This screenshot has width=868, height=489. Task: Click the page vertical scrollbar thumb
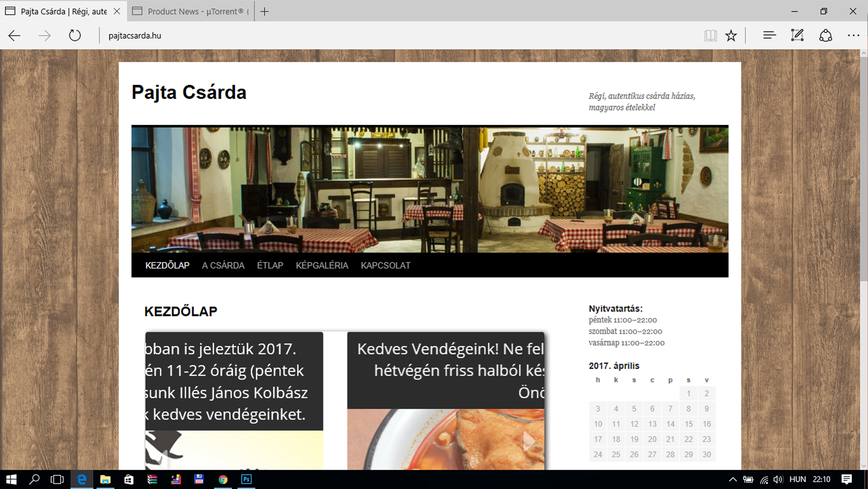point(864,169)
